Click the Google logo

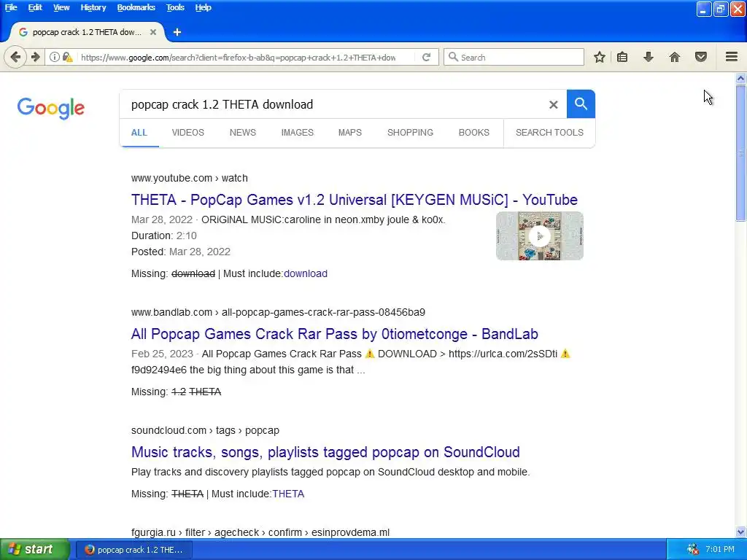[x=51, y=108]
